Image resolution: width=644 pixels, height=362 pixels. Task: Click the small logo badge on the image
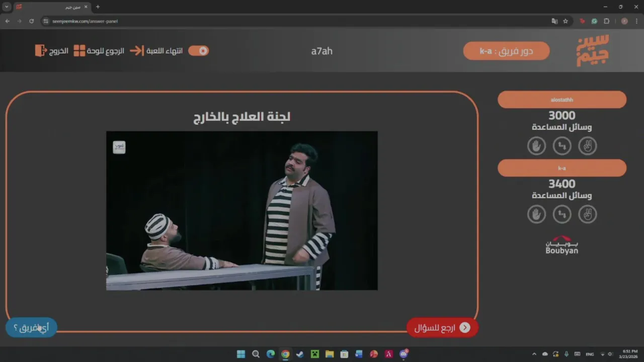point(119,147)
